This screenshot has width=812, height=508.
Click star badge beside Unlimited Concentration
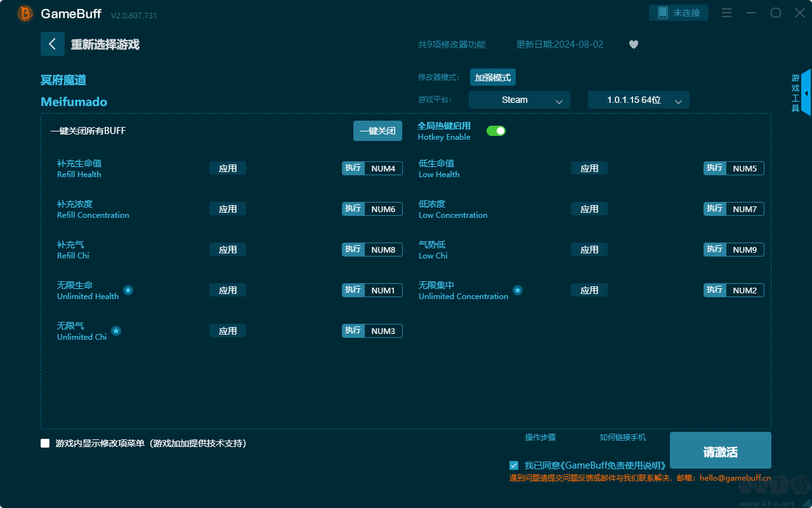[518, 290]
